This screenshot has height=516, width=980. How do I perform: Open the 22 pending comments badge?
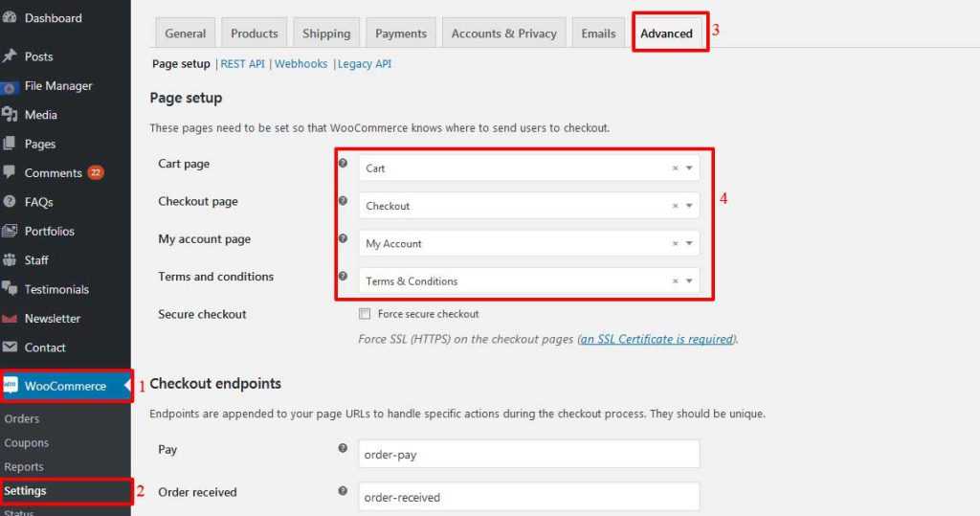[96, 172]
